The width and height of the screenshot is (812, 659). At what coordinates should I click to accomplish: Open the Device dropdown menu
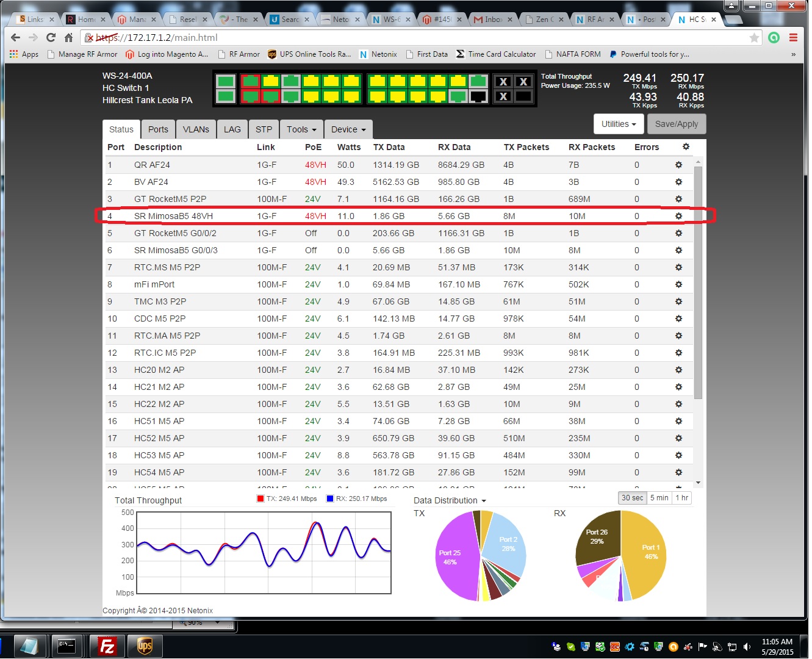pyautogui.click(x=348, y=129)
